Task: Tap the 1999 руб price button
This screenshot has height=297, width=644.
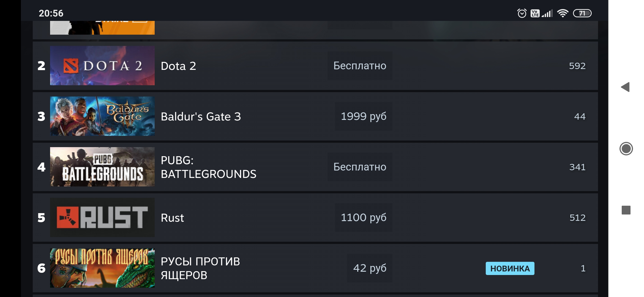Action: click(363, 116)
